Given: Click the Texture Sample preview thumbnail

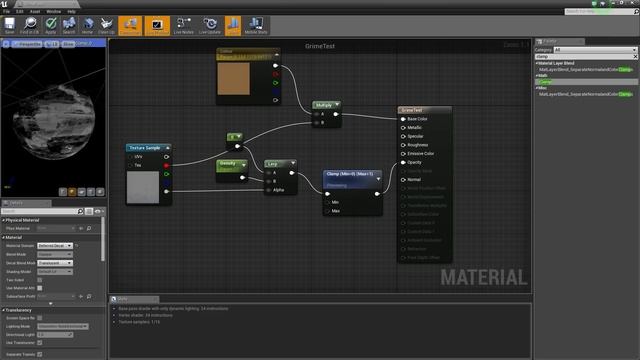Looking at the screenshot, I should [143, 187].
